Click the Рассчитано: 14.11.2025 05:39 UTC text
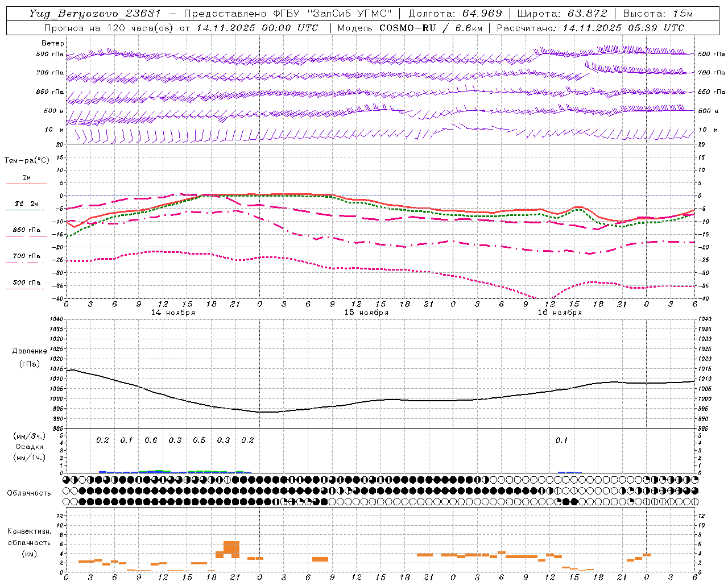 (590, 28)
